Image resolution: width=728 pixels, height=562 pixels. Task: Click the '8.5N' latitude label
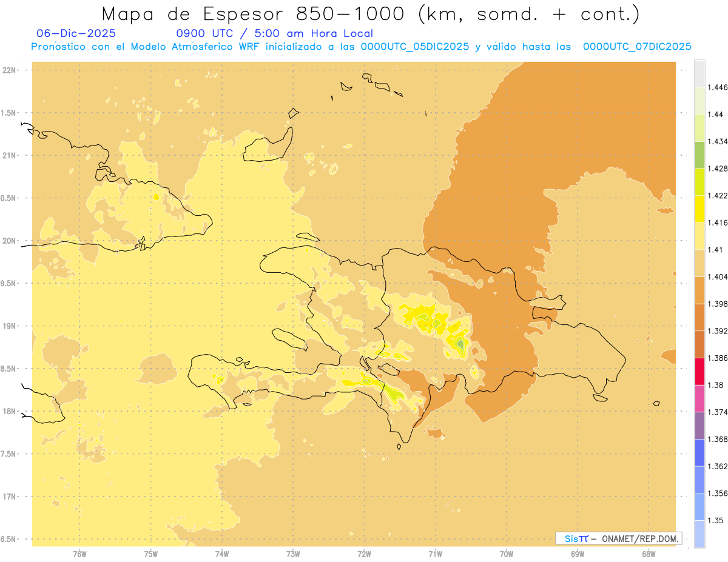(x=9, y=369)
